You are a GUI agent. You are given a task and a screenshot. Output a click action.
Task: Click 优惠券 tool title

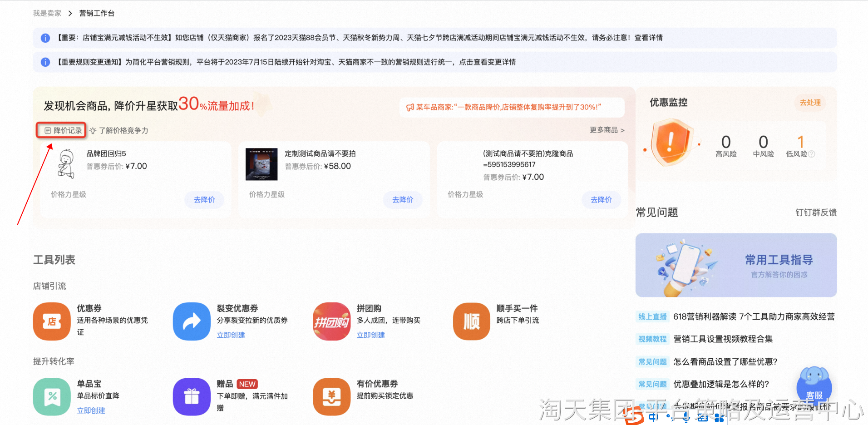click(x=89, y=308)
